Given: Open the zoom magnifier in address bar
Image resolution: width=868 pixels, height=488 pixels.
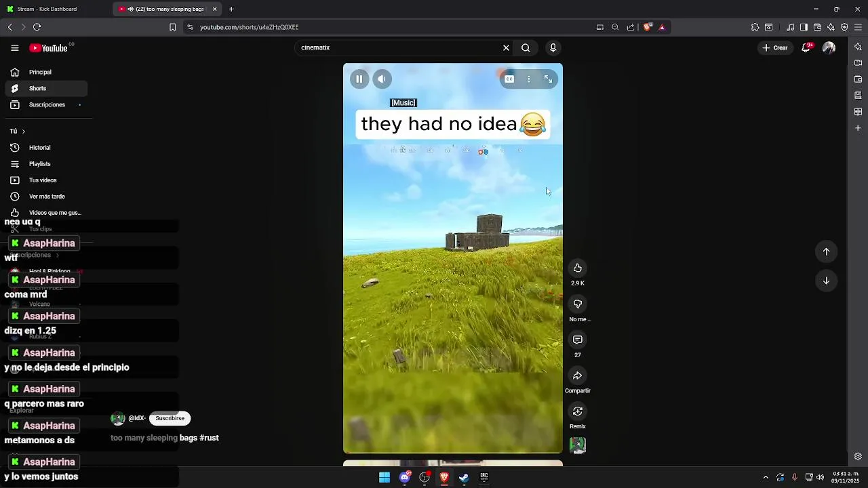Looking at the screenshot, I should coord(615,27).
